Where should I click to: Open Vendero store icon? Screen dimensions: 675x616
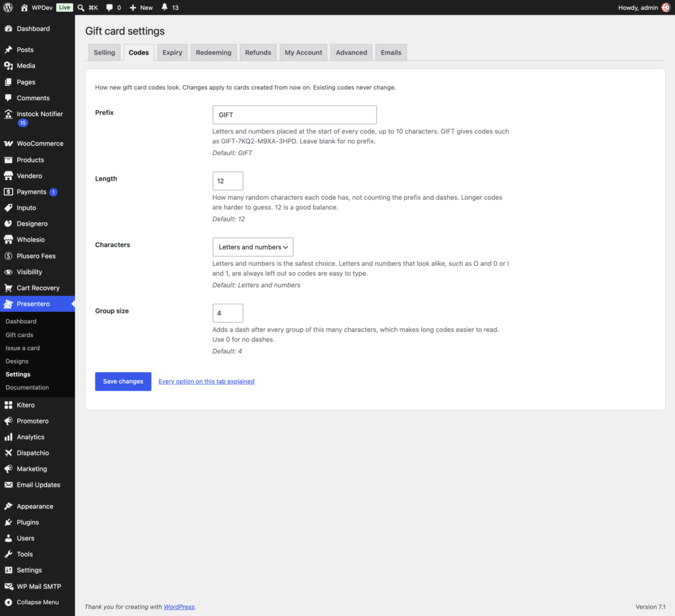[8, 175]
